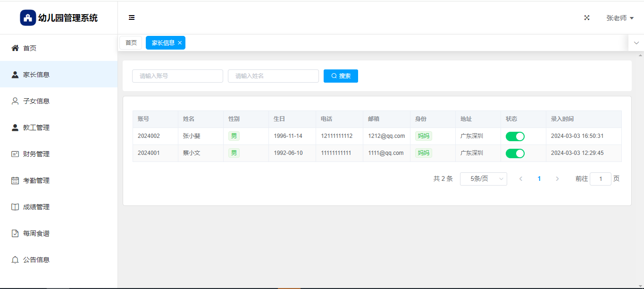Collapse sidebar using the hamburger menu icon

click(x=132, y=18)
